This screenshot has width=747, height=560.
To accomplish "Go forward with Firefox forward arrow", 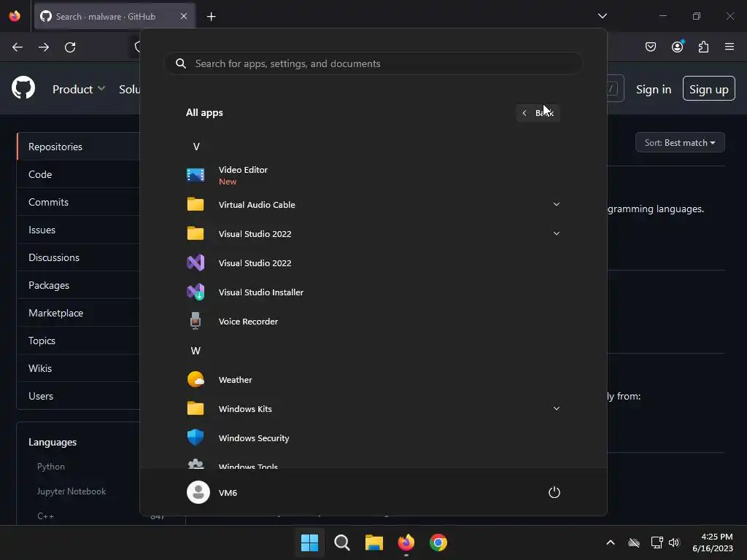I will (44, 47).
